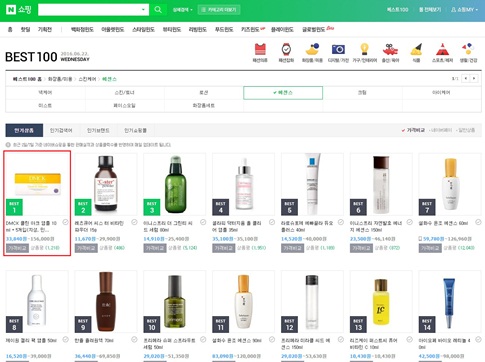Open the department store window link in the navigation bar
The height and width of the screenshot is (362, 485).
pos(82,29)
